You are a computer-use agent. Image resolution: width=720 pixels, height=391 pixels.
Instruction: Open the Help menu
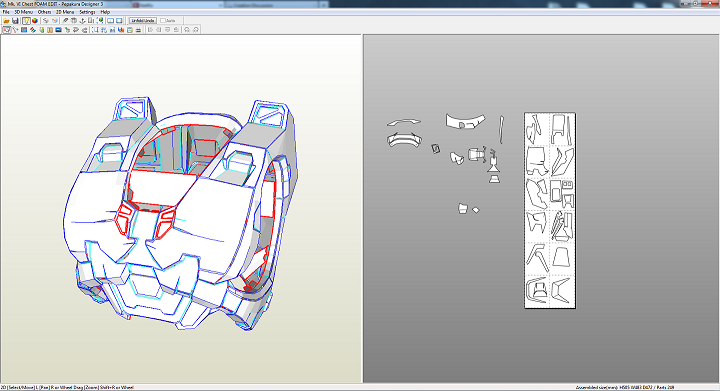[105, 12]
